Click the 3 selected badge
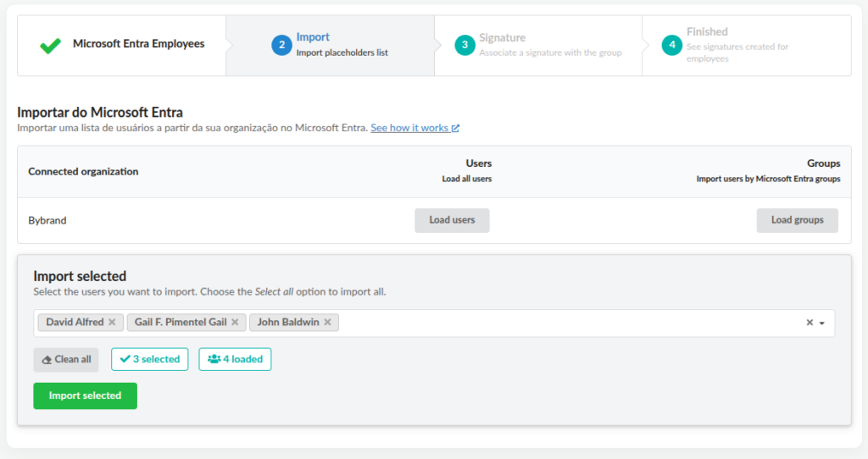This screenshot has height=459, width=868. (150, 359)
